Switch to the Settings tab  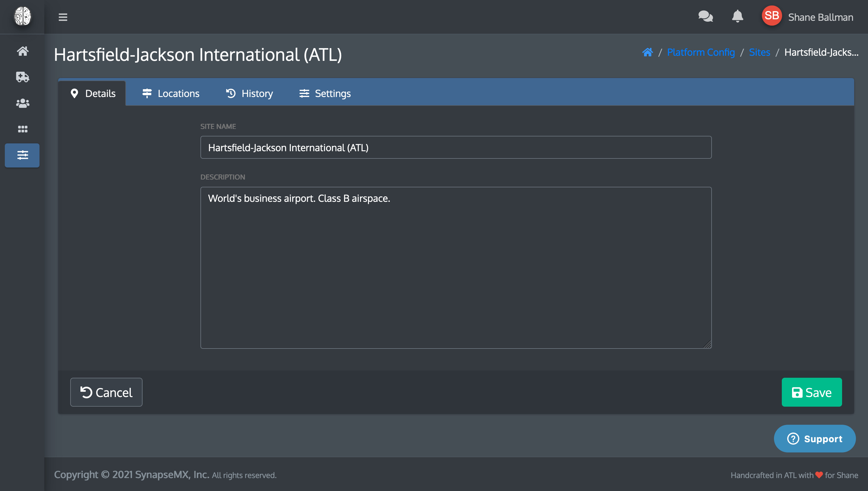(325, 93)
